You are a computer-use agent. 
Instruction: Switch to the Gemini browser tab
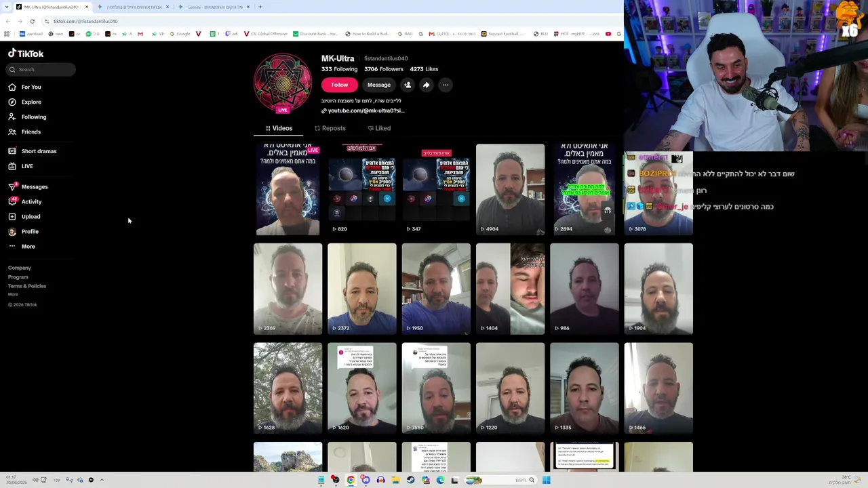(214, 7)
